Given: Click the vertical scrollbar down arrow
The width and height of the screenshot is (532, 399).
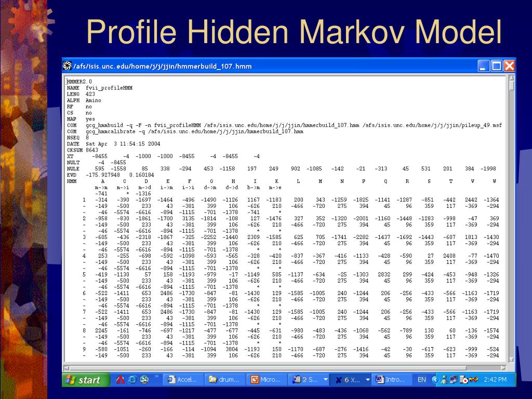Looking at the screenshot, I should [511, 360].
